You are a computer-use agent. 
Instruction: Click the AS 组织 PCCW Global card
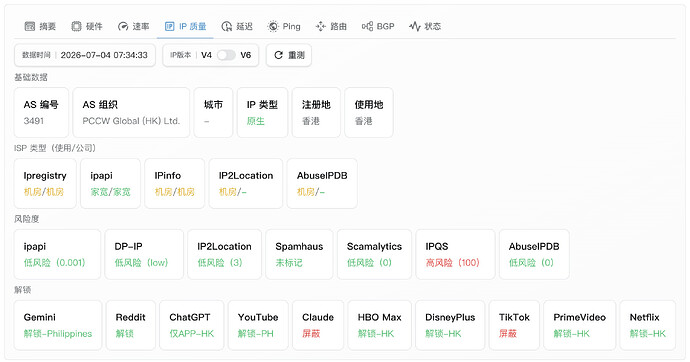point(131,113)
